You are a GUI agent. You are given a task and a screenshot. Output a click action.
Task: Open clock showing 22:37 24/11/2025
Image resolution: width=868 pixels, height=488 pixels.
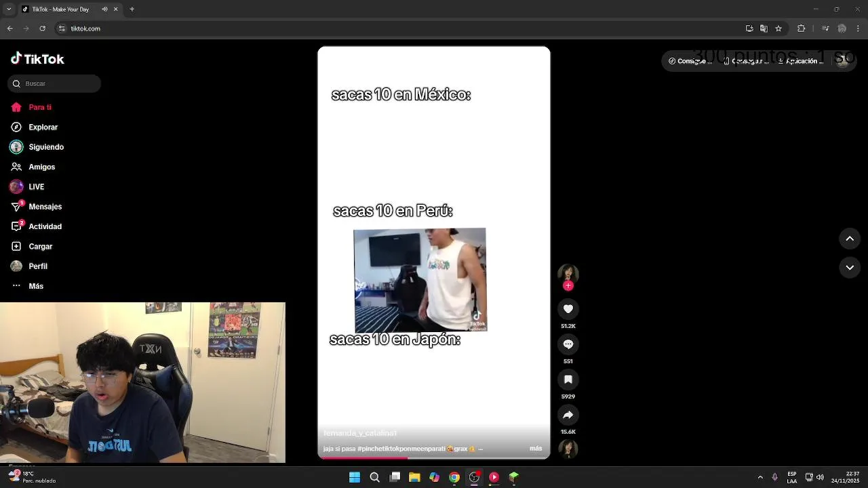point(845,477)
